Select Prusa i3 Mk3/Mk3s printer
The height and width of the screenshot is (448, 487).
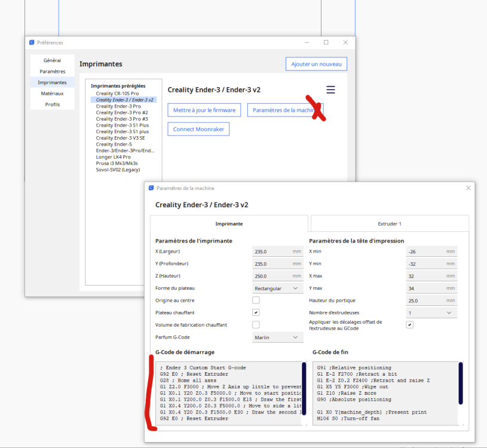click(117, 163)
